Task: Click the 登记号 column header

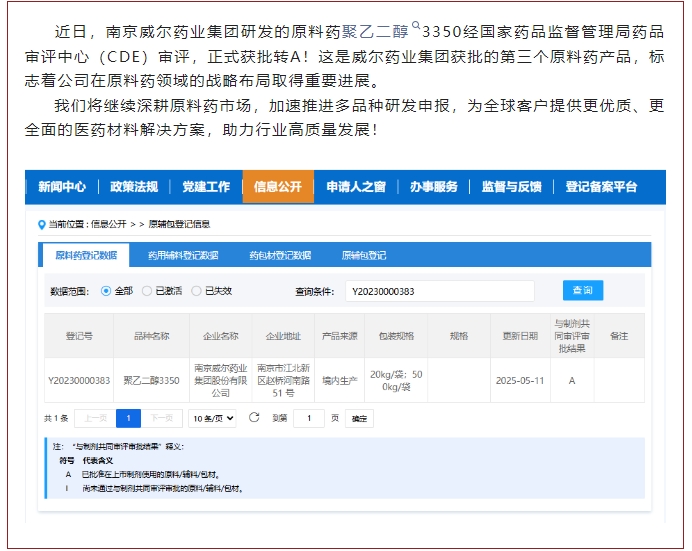Action: tap(79, 336)
